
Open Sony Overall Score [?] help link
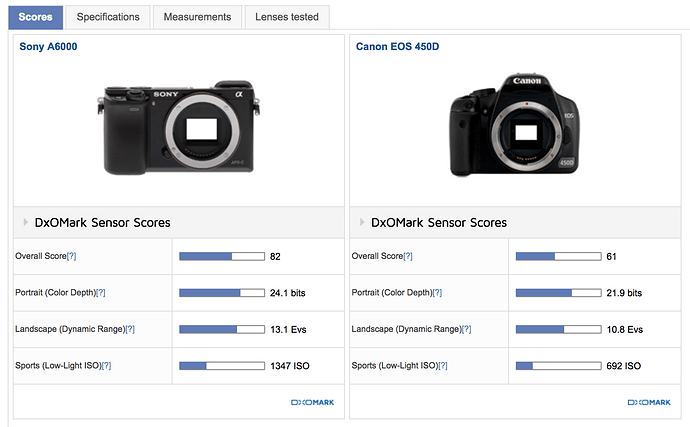[71, 256]
